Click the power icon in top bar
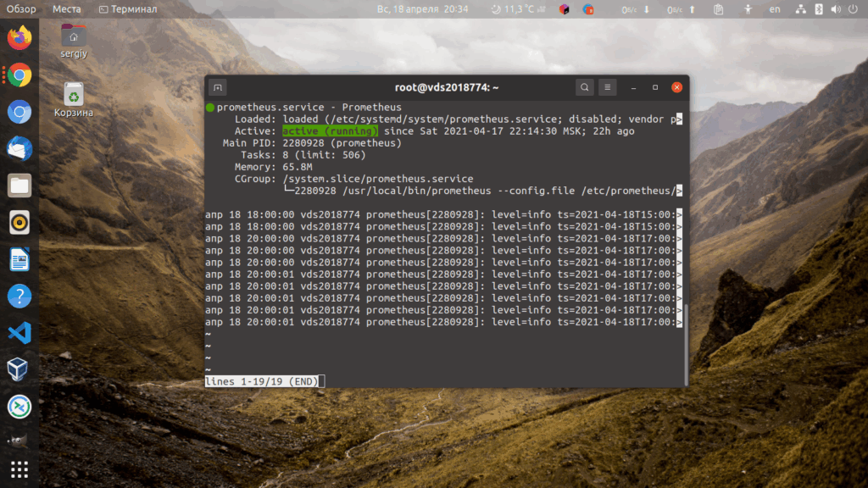Viewport: 868px width, 488px height. coord(853,9)
